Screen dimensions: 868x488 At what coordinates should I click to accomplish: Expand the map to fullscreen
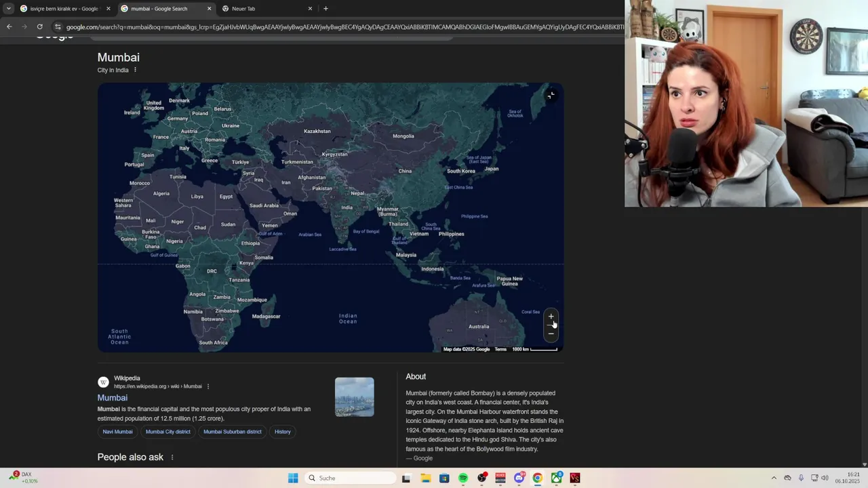point(551,96)
